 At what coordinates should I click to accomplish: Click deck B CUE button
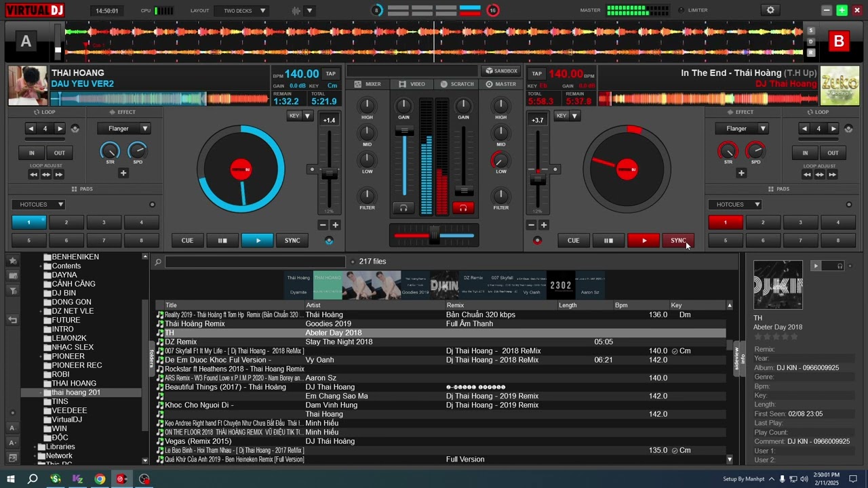tap(573, 241)
